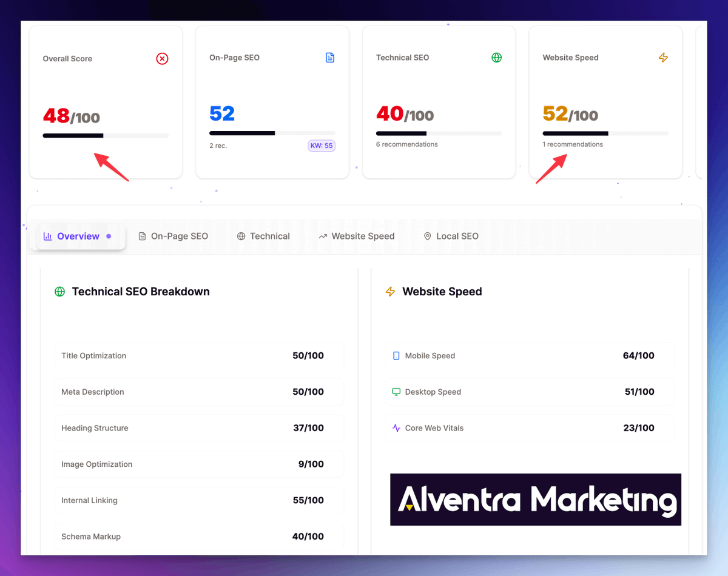Click the Overall Score progress bar

[x=105, y=135]
